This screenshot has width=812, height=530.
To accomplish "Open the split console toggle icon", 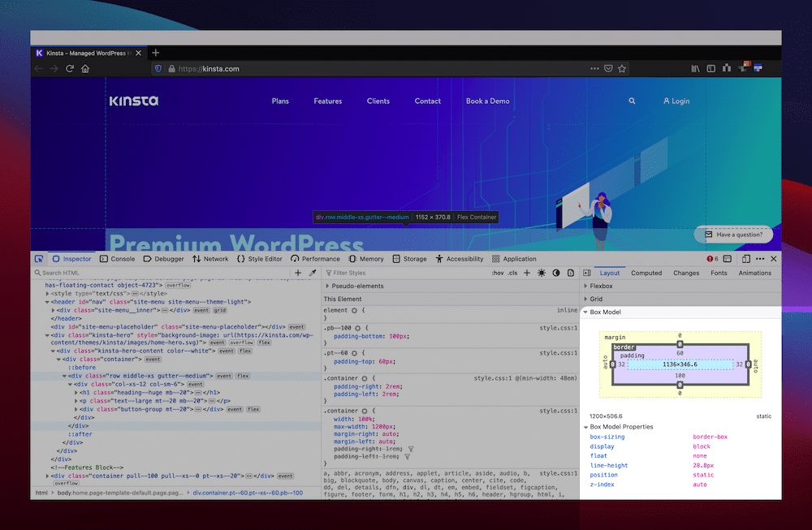I will click(x=727, y=259).
